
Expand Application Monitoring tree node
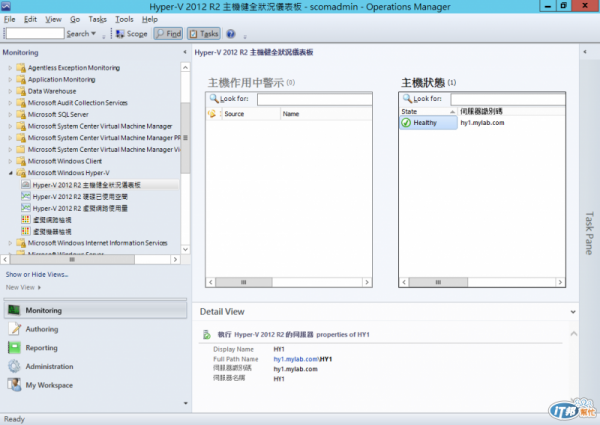pos(10,80)
